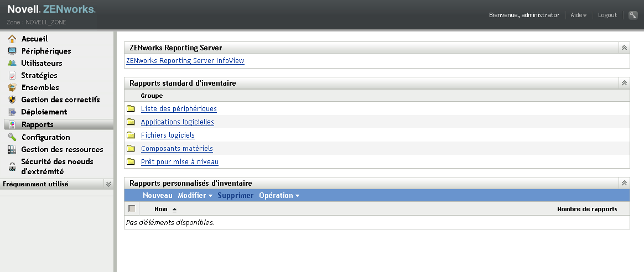Select Déploiement in the navigation menu

[x=44, y=112]
